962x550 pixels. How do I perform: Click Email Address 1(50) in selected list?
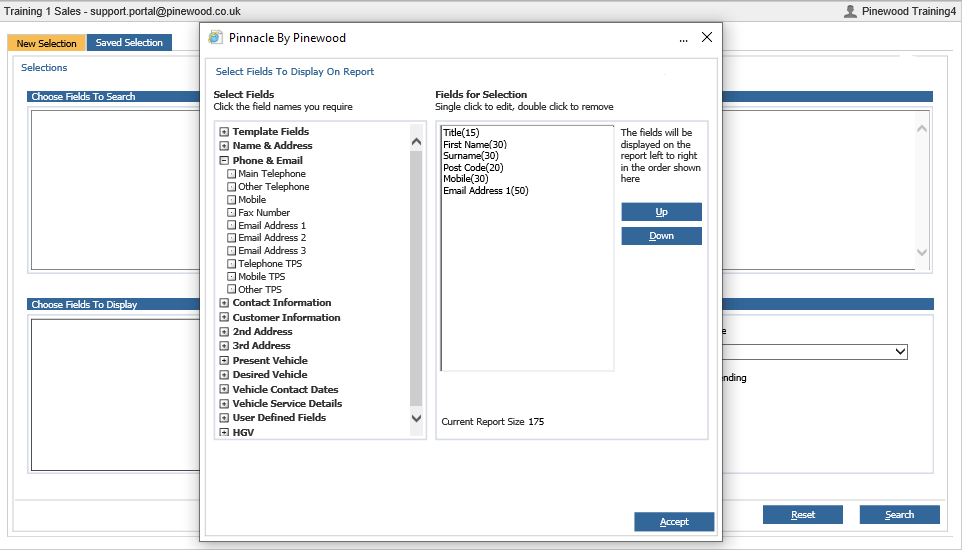[x=486, y=190]
